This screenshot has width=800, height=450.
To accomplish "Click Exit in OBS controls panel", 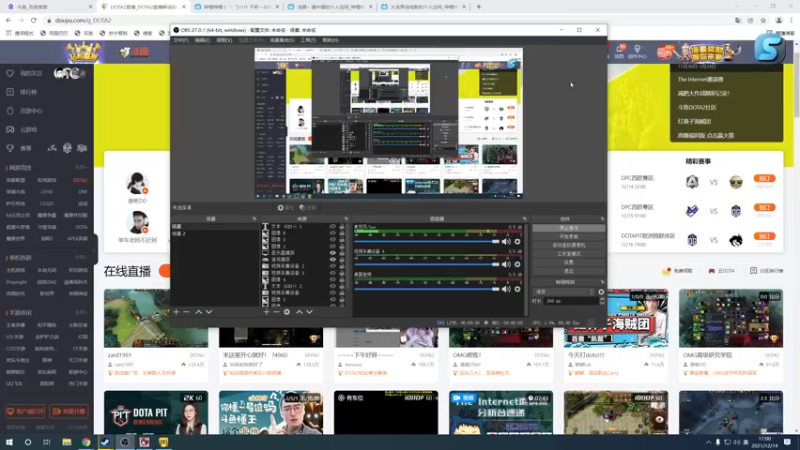I will pos(568,271).
